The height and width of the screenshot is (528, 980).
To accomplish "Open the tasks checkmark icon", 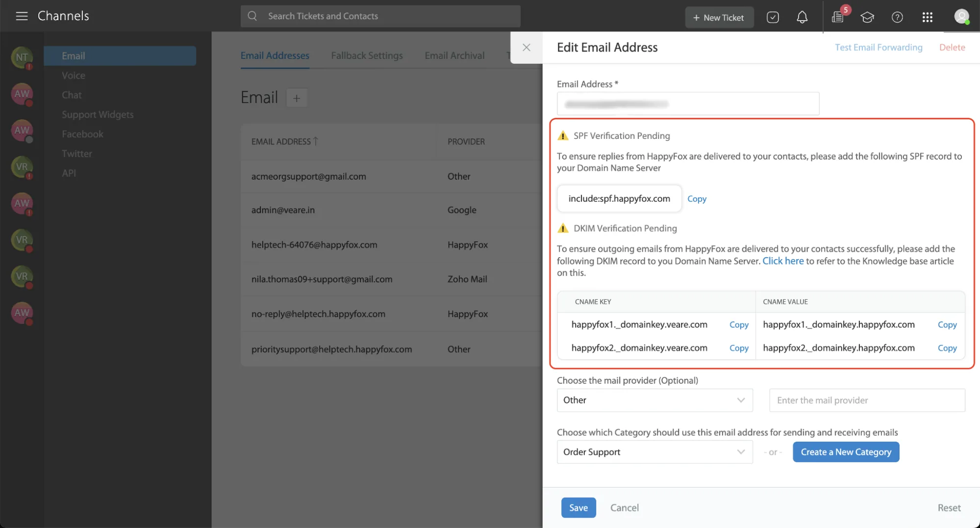I will point(773,17).
